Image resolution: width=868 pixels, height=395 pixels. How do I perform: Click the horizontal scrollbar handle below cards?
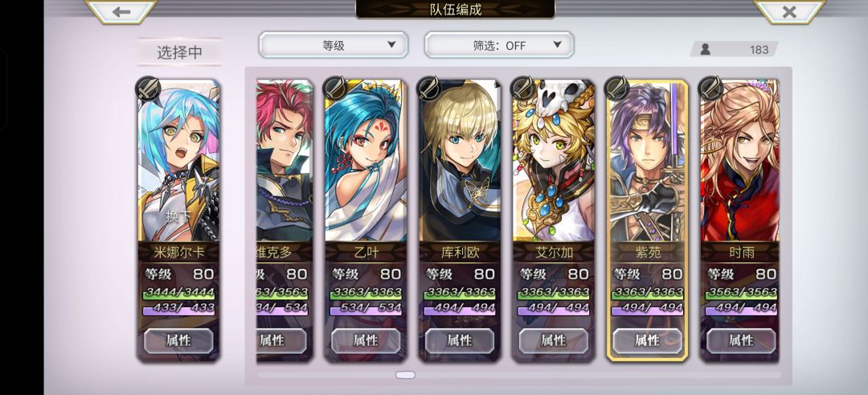(x=405, y=375)
